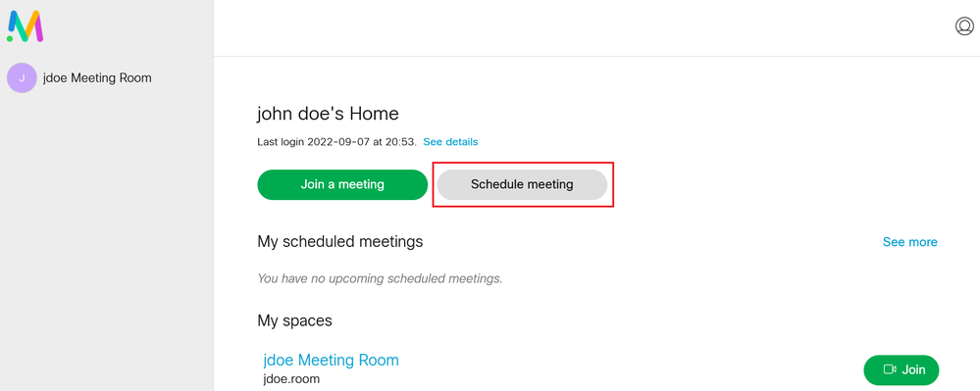Image resolution: width=980 pixels, height=391 pixels.
Task: Click the Last login date 2022-09-07
Action: pos(332,142)
